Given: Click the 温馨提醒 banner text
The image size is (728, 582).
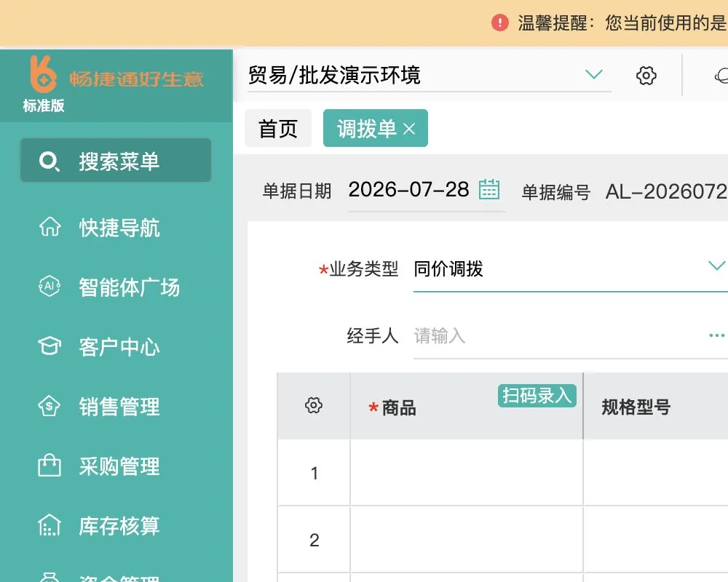Looking at the screenshot, I should coord(622,23).
